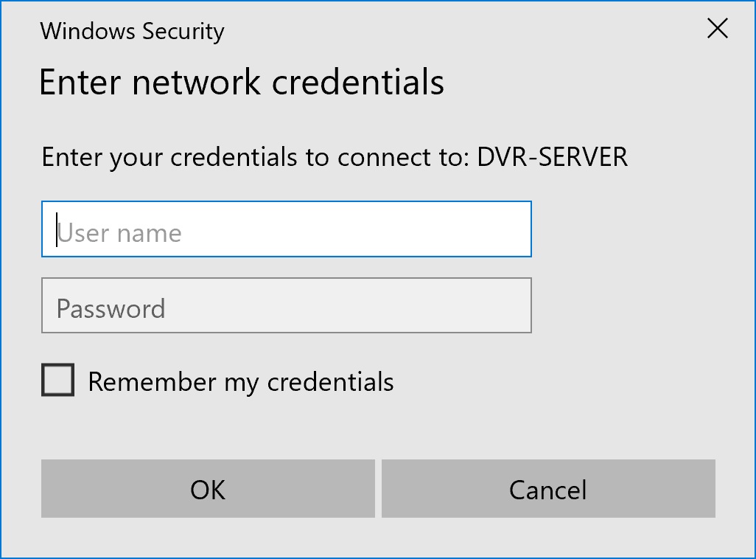Focus the Password input field

point(286,305)
